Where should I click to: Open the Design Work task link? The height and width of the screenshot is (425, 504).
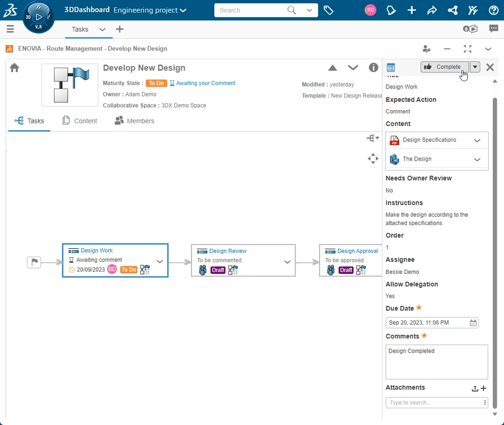(97, 250)
